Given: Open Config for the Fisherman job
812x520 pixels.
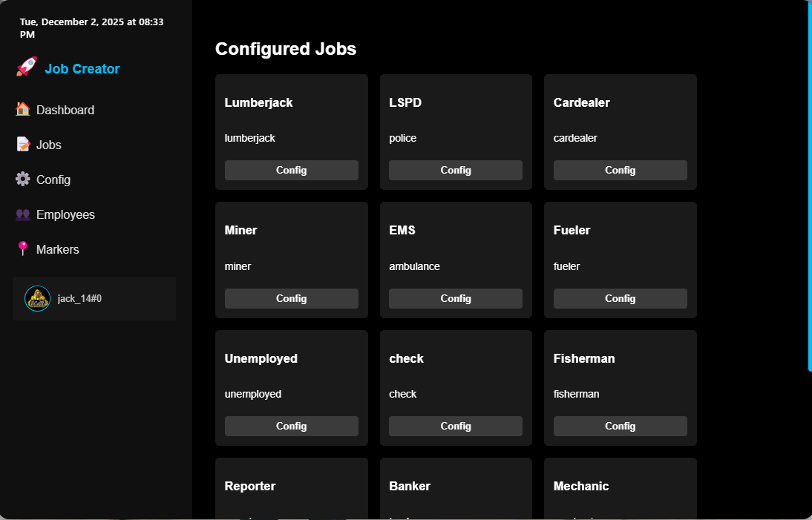Looking at the screenshot, I should coord(620,426).
